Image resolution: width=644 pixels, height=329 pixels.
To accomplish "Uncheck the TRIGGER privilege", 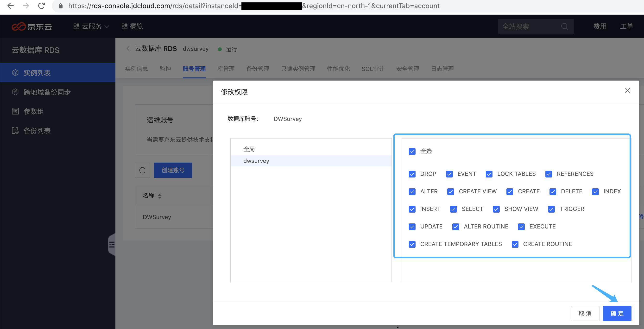I will (551, 209).
